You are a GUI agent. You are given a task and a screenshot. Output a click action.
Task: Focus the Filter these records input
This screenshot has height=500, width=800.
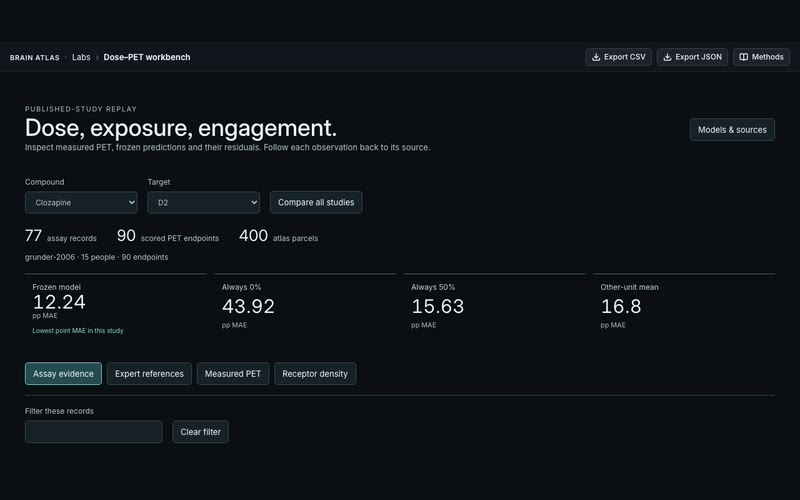[x=94, y=432]
